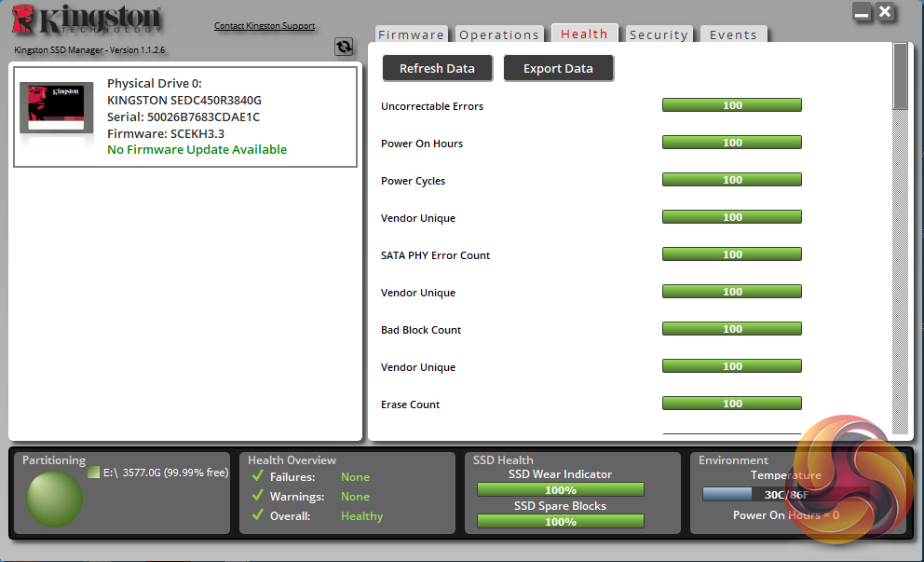Screen dimensions: 924x562
Task: Click the Power On Hours label
Action: click(x=422, y=144)
